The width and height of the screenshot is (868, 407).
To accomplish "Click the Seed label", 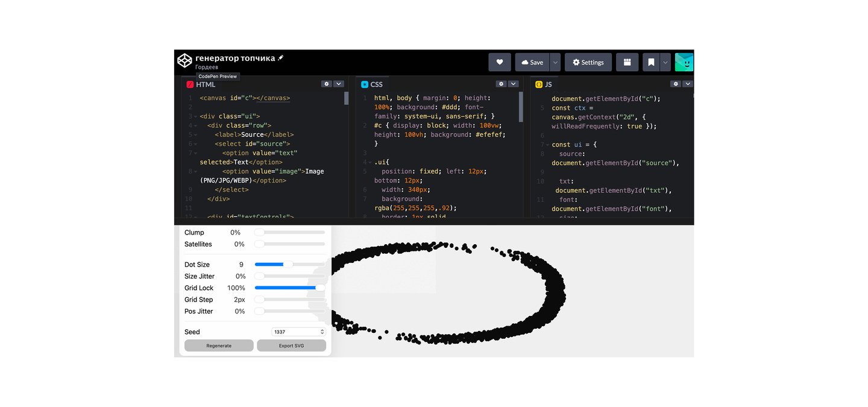I will click(x=192, y=332).
